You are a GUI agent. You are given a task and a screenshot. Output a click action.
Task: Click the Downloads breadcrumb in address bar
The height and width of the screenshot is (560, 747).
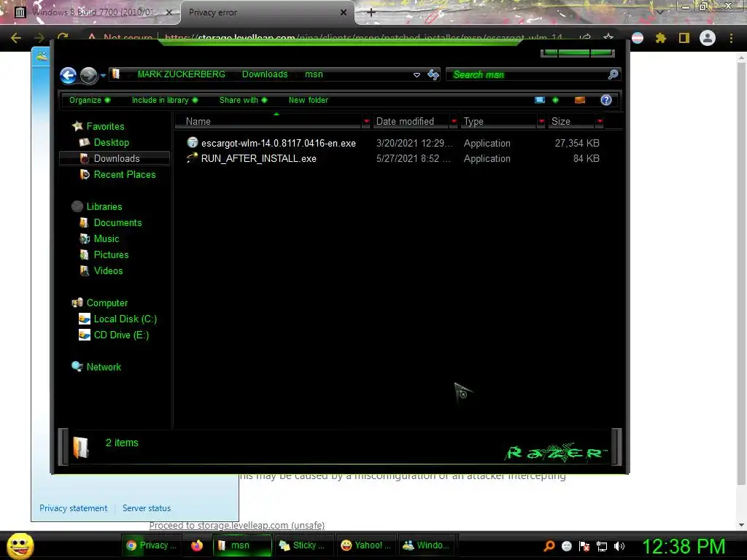[264, 74]
